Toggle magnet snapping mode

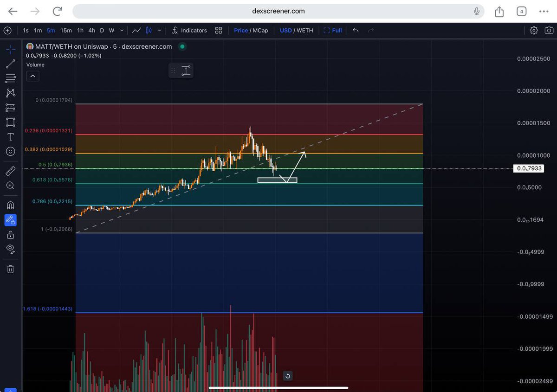tap(10, 205)
